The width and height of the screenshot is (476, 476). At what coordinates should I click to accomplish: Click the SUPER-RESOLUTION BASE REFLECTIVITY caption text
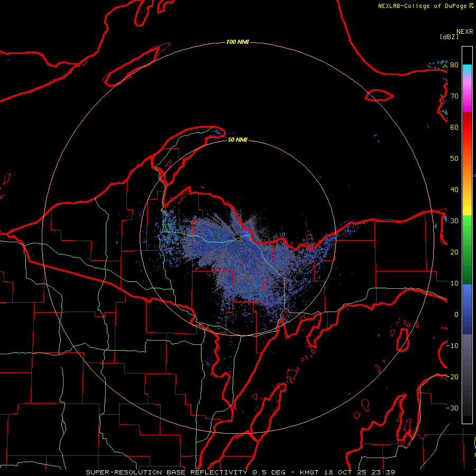point(167,472)
